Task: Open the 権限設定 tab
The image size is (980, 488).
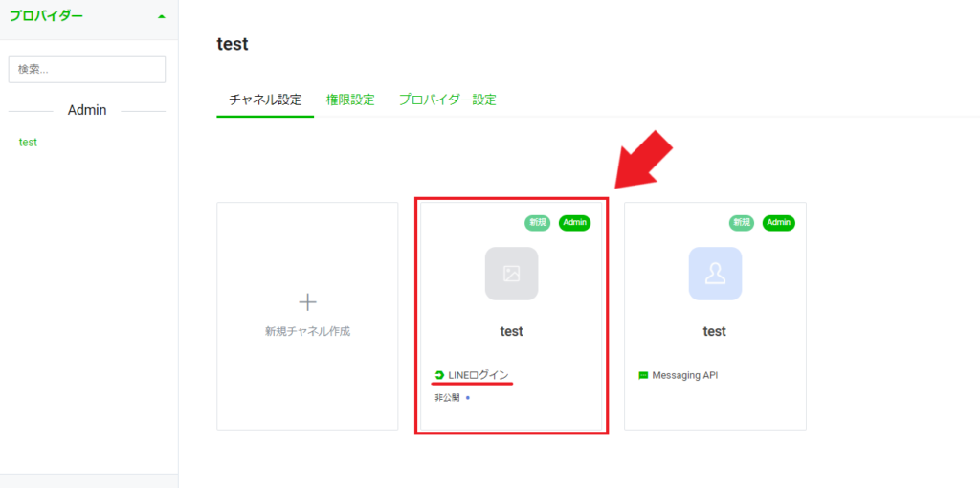Action: (350, 100)
